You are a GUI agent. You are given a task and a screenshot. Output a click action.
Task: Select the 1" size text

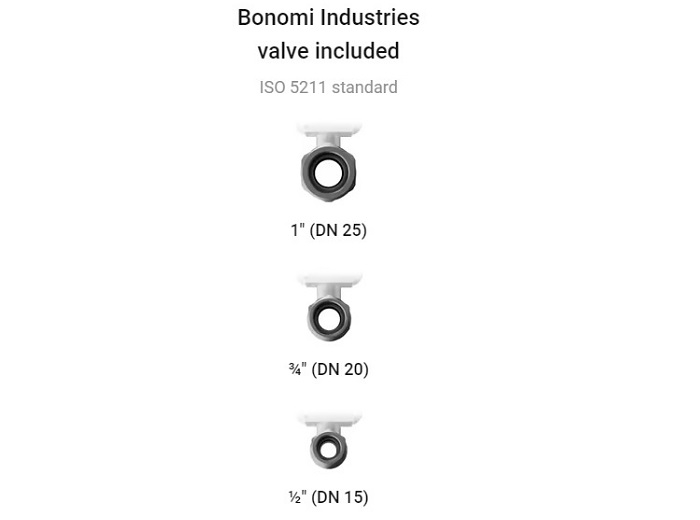point(296,230)
